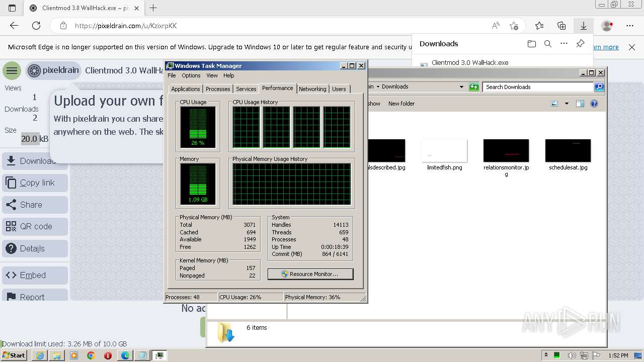The height and width of the screenshot is (362, 644).
Task: Open Learn more link in notice bar
Action: click(x=605, y=47)
